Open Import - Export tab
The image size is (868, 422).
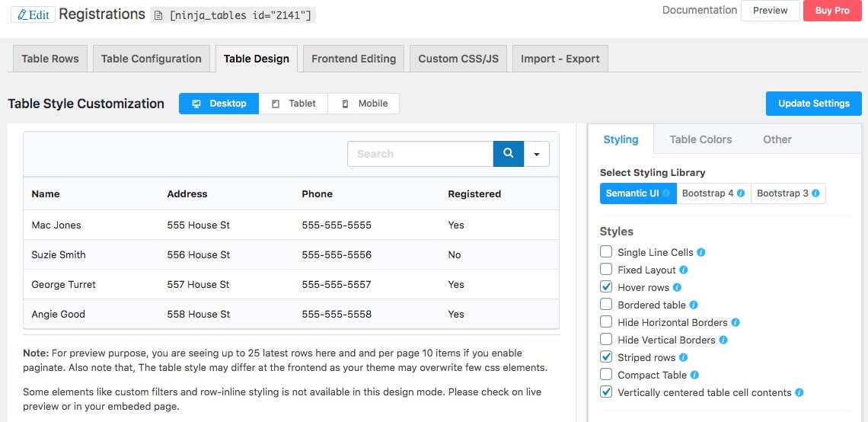560,59
